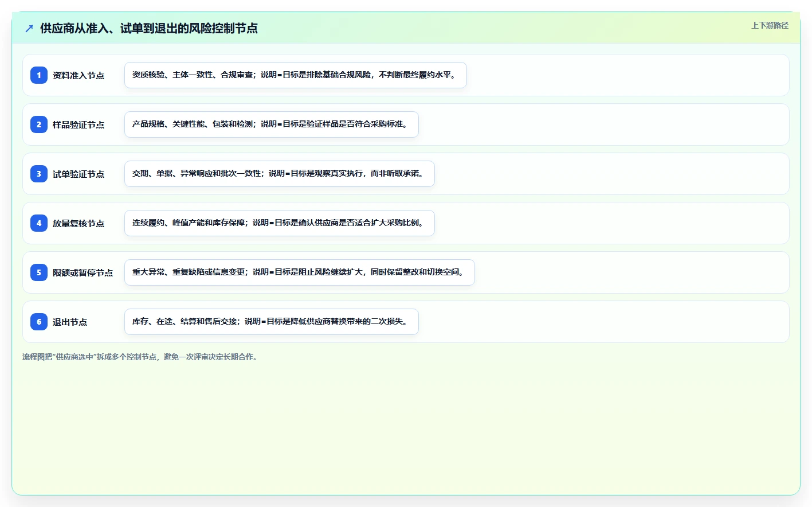
Task: Select the 资料准入节点 label
Action: click(x=79, y=75)
